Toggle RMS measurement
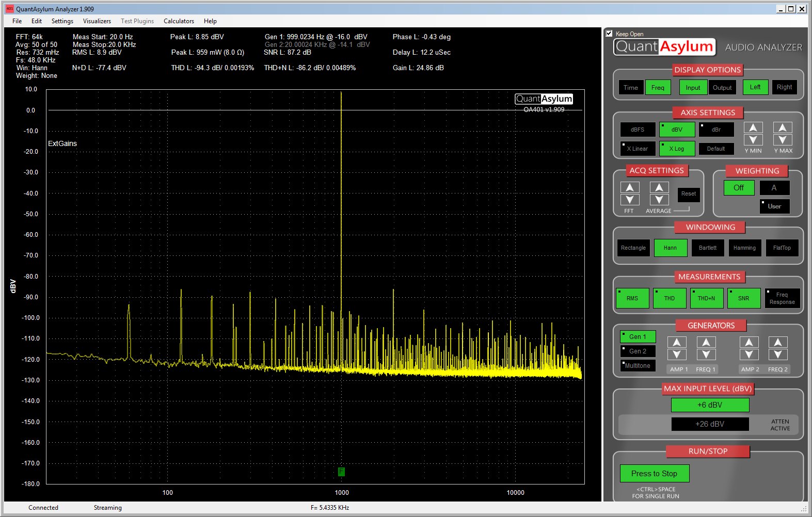Screen dimensions: 812x517 tap(632, 298)
